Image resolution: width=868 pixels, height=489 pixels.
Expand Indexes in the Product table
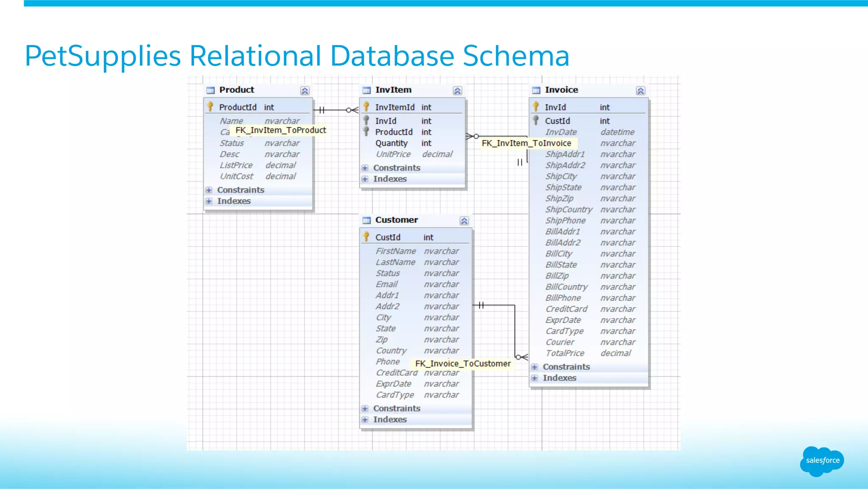(x=209, y=201)
